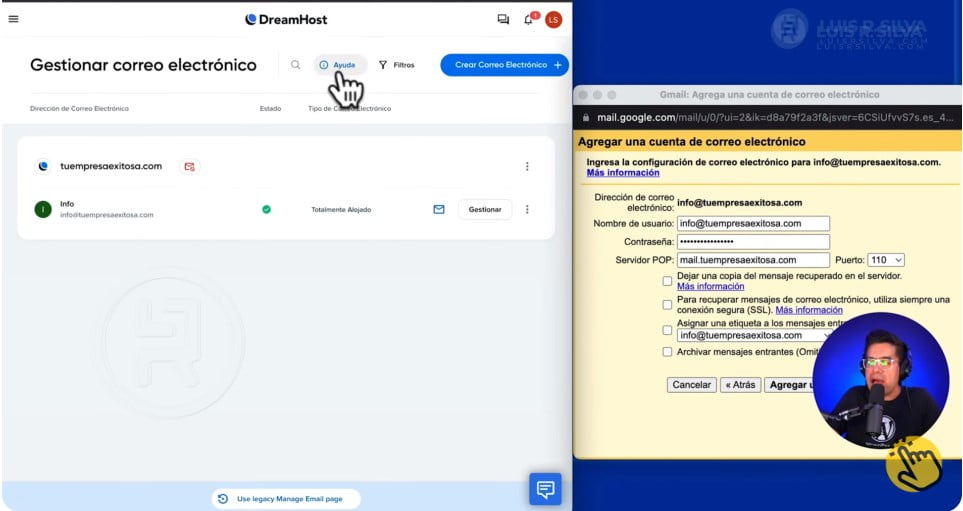Sort by Dirección de Correo Electrónico column
The image size is (963, 511).
[79, 109]
